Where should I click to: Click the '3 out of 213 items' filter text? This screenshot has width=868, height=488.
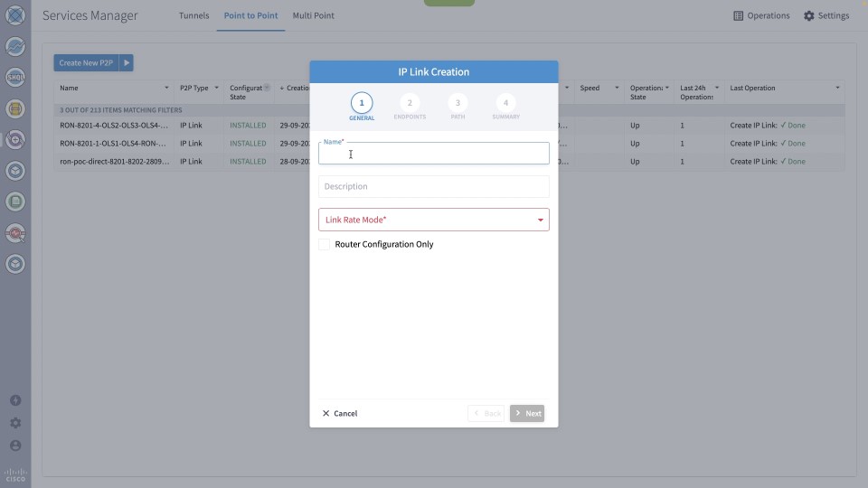tap(120, 110)
